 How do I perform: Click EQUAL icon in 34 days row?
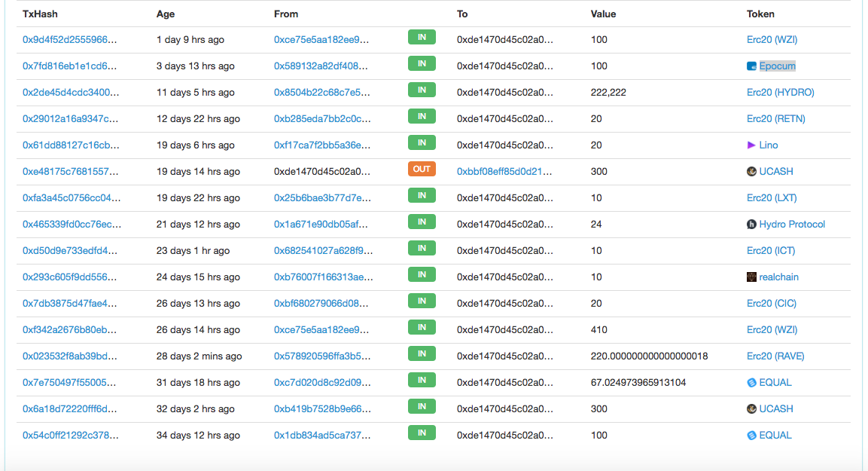tap(751, 435)
